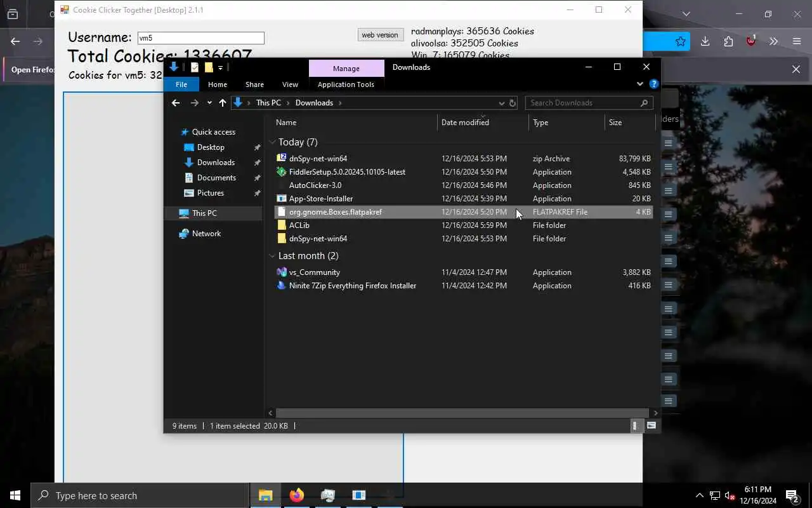
Task: Select the ACLib folder
Action: 463,225
